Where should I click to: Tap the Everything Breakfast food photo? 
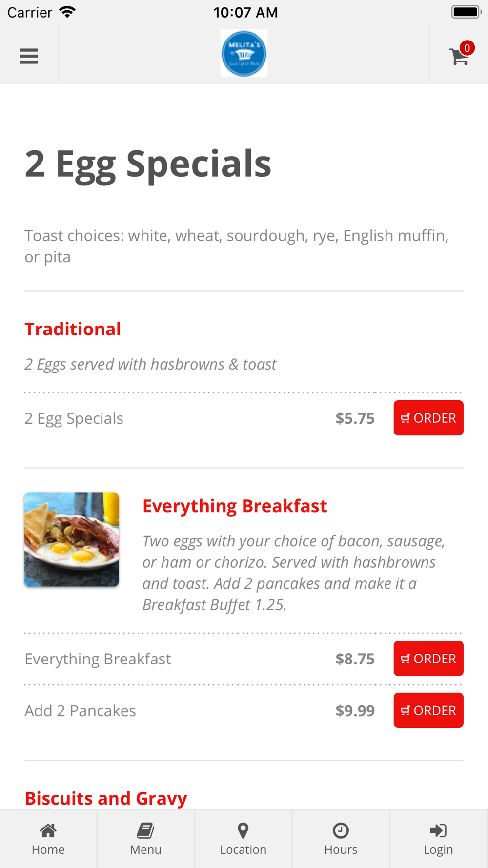(x=72, y=539)
